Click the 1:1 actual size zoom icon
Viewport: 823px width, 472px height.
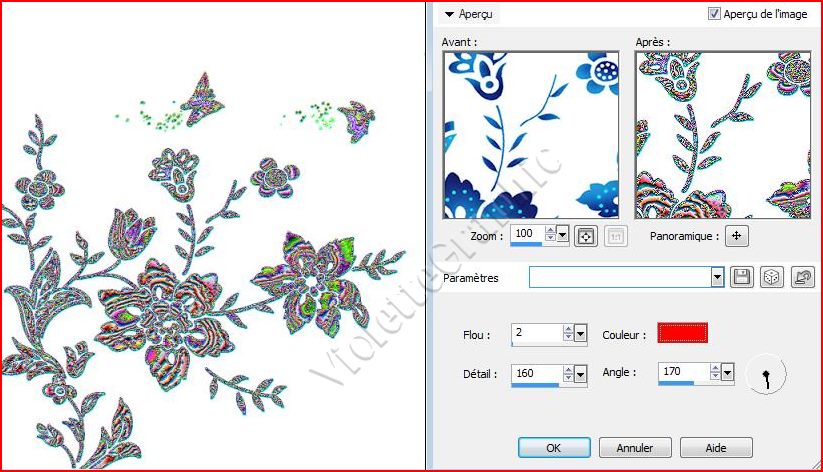pos(616,236)
